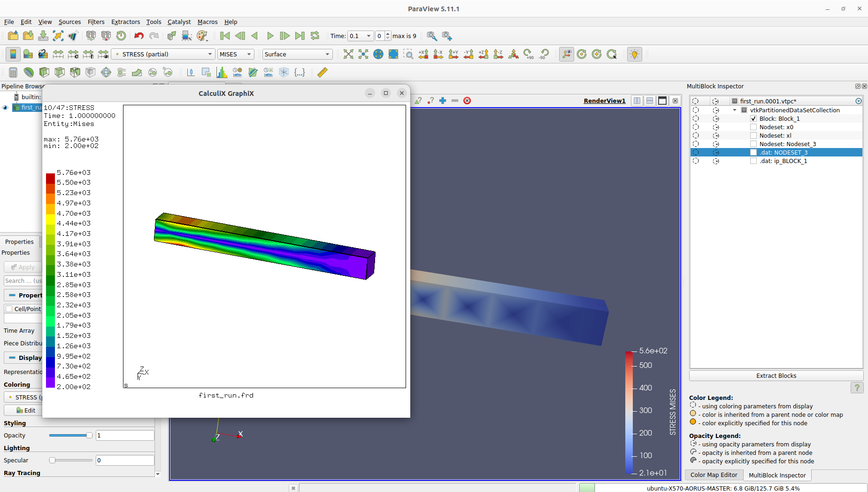Open the STRESS (partial) coloring dropdown
The width and height of the screenshot is (868, 492).
point(163,55)
